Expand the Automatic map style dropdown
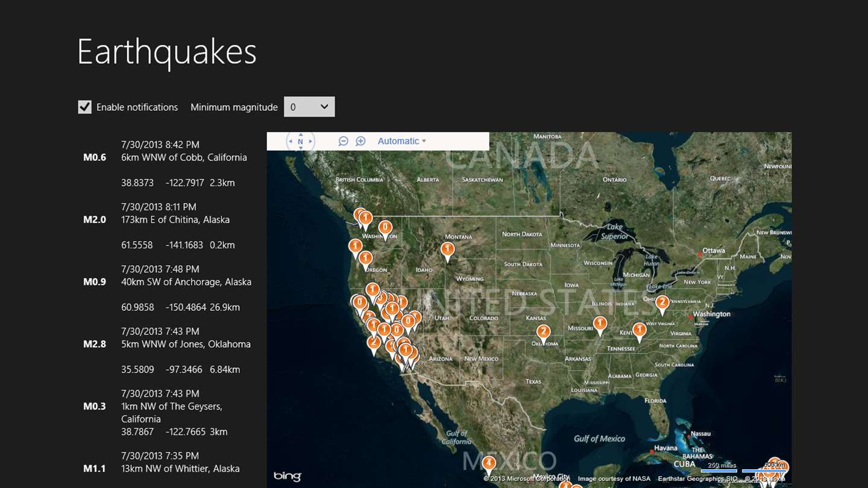Viewport: 868px width, 488px height. coord(401,141)
